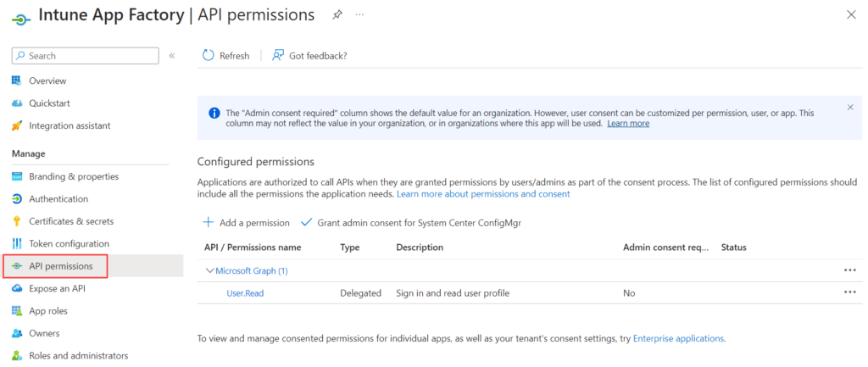Screen dimensions: 868x367
Task: Open ellipsis menu for User.Read row
Action: (849, 292)
